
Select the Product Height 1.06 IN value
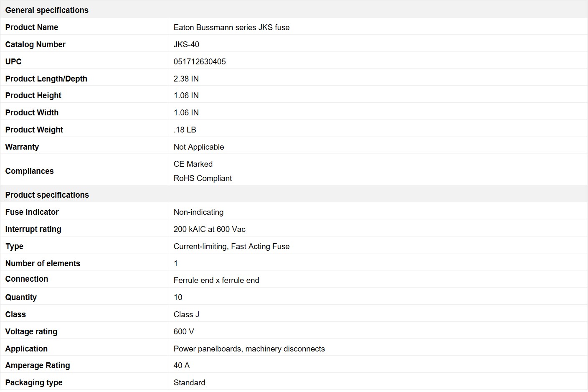pyautogui.click(x=186, y=95)
